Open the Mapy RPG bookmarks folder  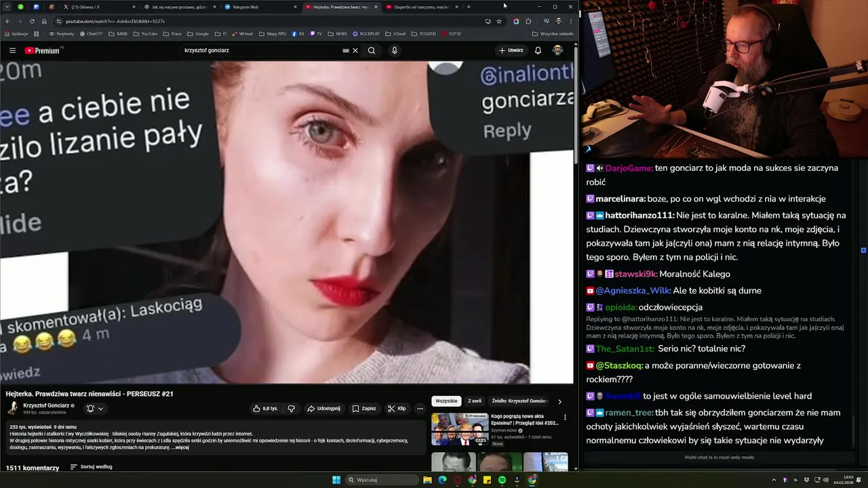tap(273, 33)
